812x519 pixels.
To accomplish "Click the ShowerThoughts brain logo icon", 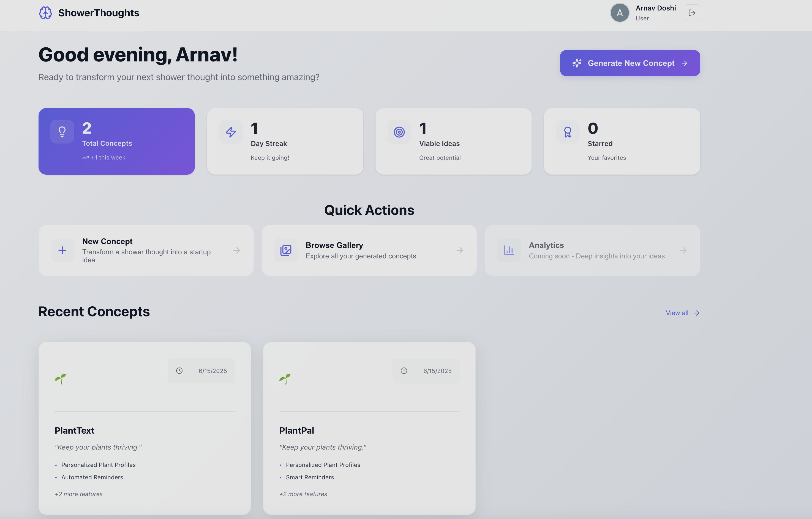I will (x=45, y=13).
